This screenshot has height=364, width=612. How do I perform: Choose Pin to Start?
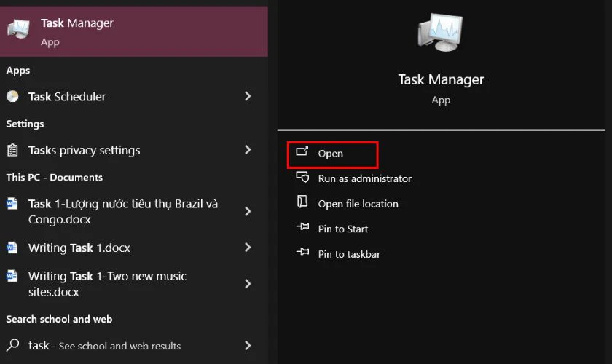click(x=342, y=229)
